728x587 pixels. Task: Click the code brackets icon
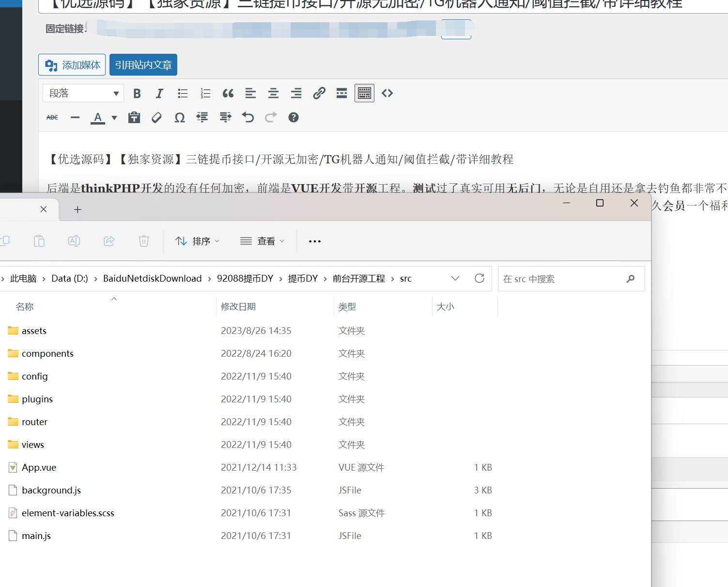click(x=387, y=93)
